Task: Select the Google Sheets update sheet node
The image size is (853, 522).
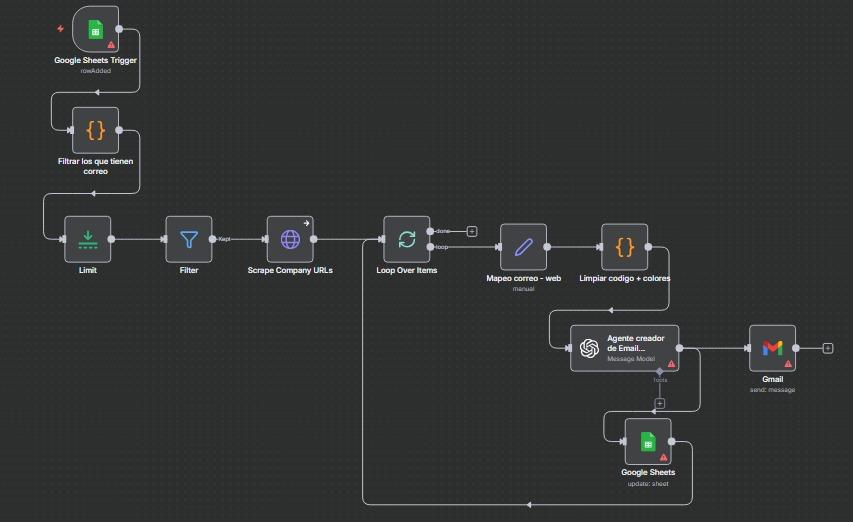Action: coord(647,441)
